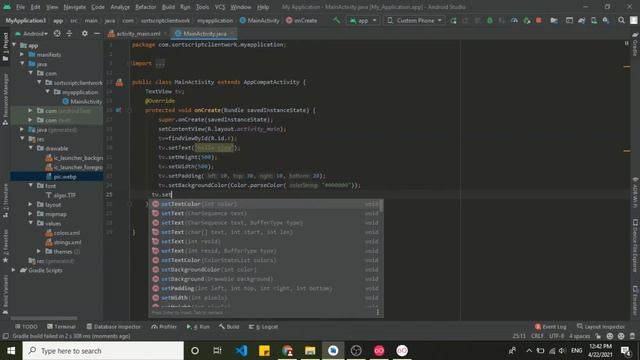Screen dimensions: 640x360
Task: Open the File menu
Action: 20,7
